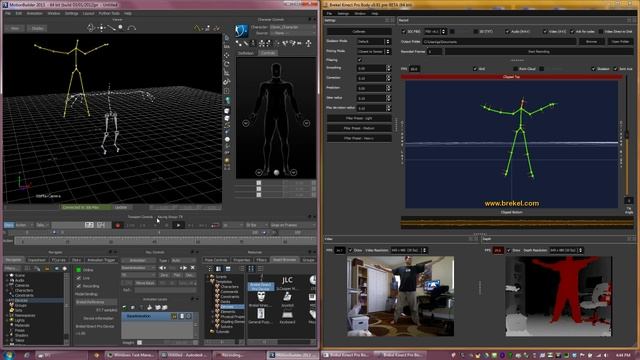640x360 pixels.
Task: Open the Skeleton Mode dropdown in Brekel
Action: tap(374, 42)
